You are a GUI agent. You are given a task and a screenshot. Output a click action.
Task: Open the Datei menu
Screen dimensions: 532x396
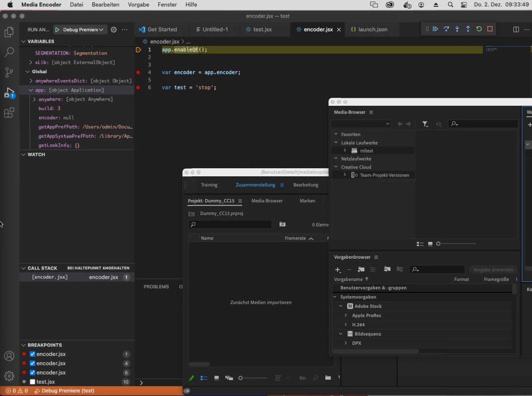point(76,5)
